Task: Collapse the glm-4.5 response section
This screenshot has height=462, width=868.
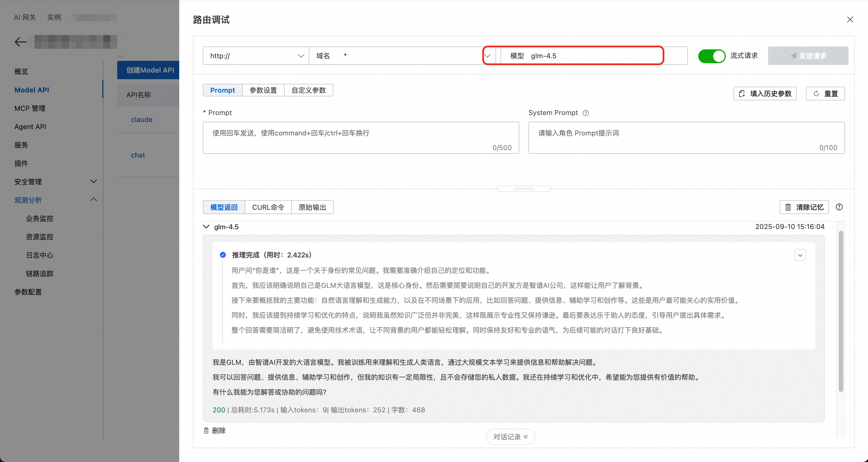Action: pos(206,227)
